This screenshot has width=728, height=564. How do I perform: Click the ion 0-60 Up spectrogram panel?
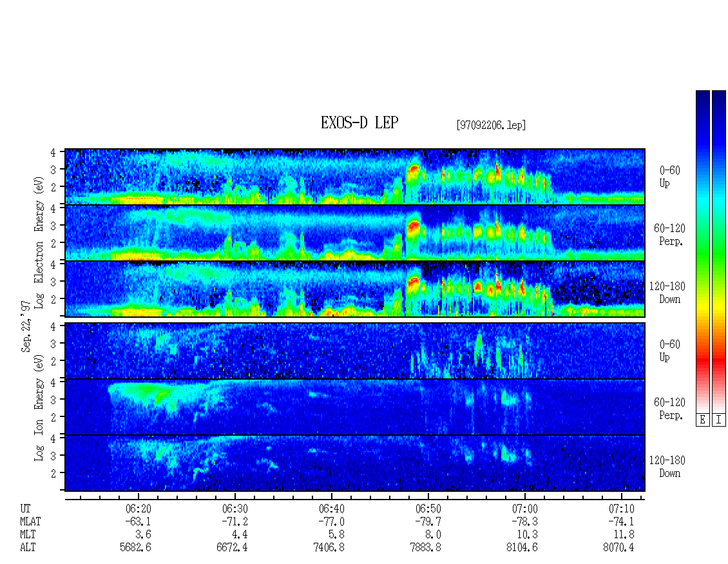[355, 351]
